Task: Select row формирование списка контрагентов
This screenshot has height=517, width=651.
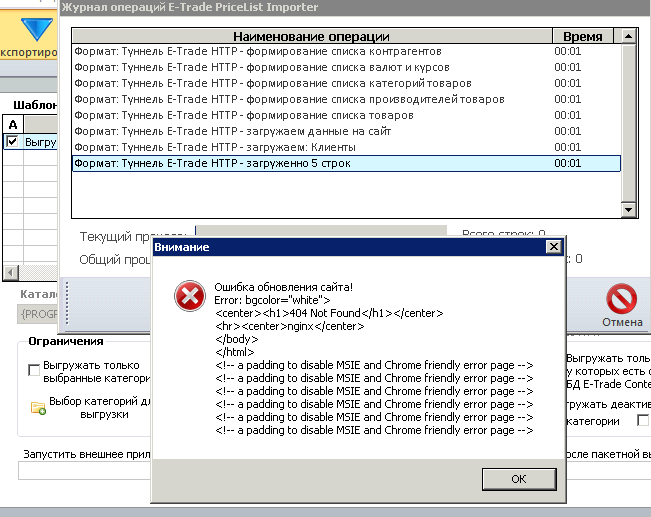Action: (x=346, y=51)
